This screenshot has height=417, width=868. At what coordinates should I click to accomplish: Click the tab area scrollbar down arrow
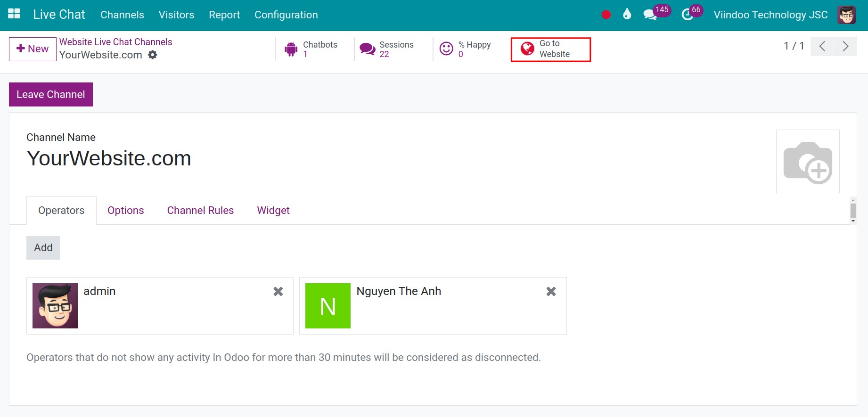coord(853,221)
